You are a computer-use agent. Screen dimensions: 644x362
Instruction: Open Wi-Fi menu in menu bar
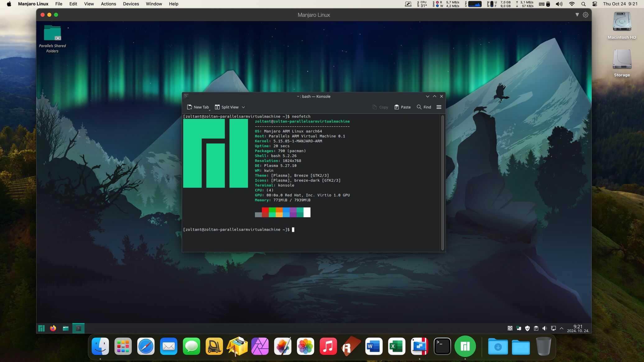pyautogui.click(x=572, y=4)
